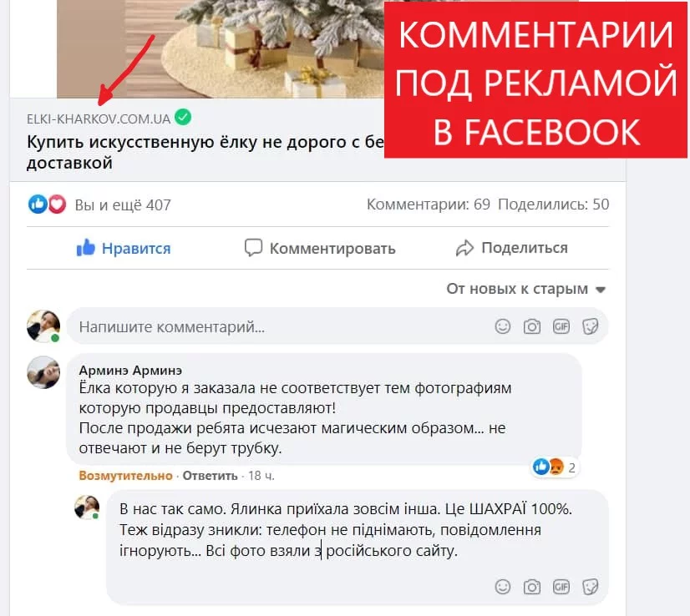Attach a photo in the reply box
Viewport: 690px width, 616px height.
[x=531, y=587]
